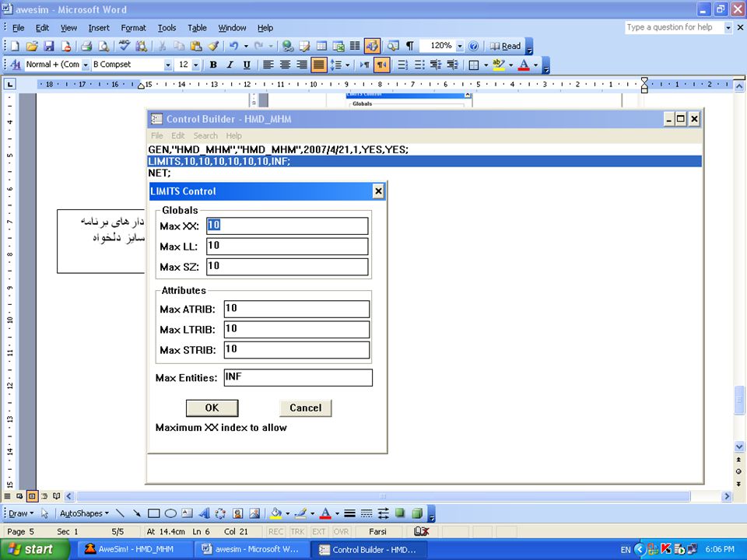Viewport: 747px width, 560px height.
Task: Show or hide paragraph marks
Action: (x=410, y=46)
